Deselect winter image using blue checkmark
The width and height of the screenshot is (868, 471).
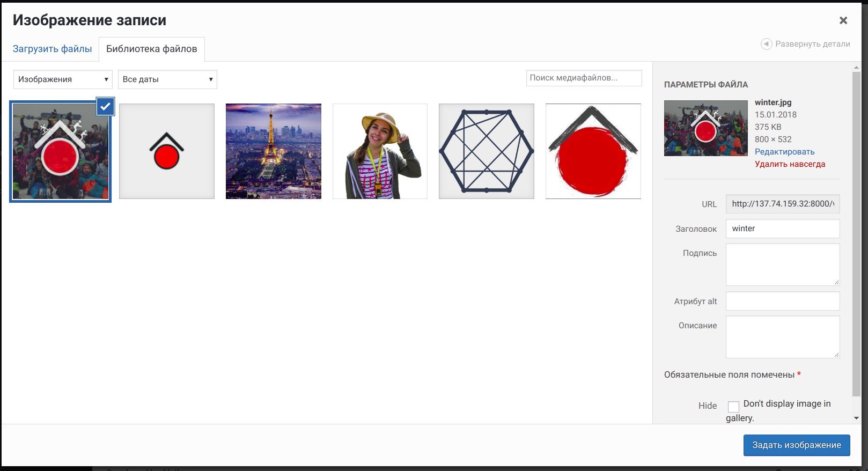coord(106,107)
